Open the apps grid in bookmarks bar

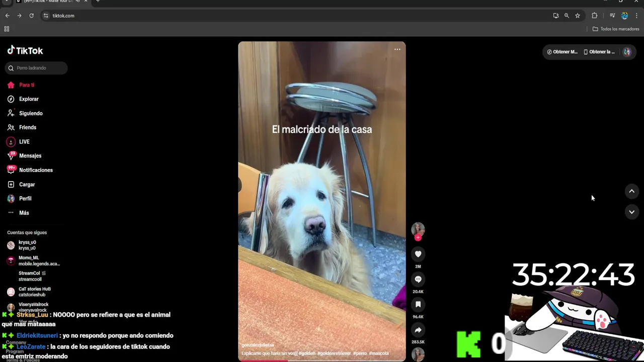tap(7, 29)
